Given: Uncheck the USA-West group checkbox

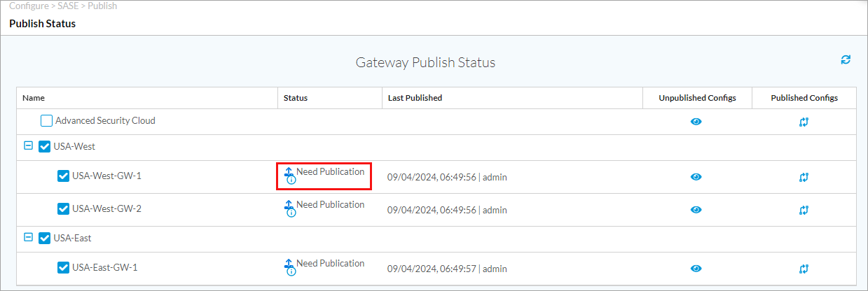Looking at the screenshot, I should [45, 147].
